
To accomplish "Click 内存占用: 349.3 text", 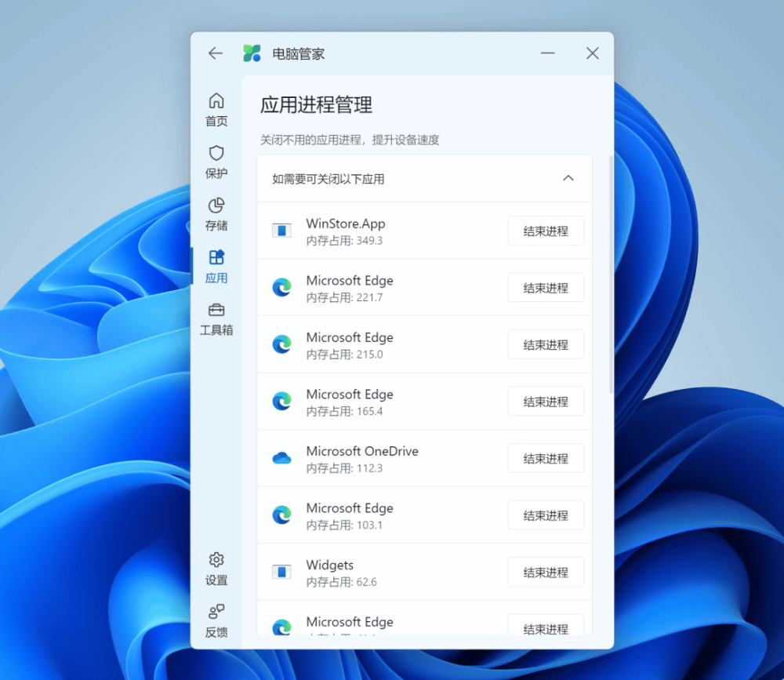I will coord(344,241).
